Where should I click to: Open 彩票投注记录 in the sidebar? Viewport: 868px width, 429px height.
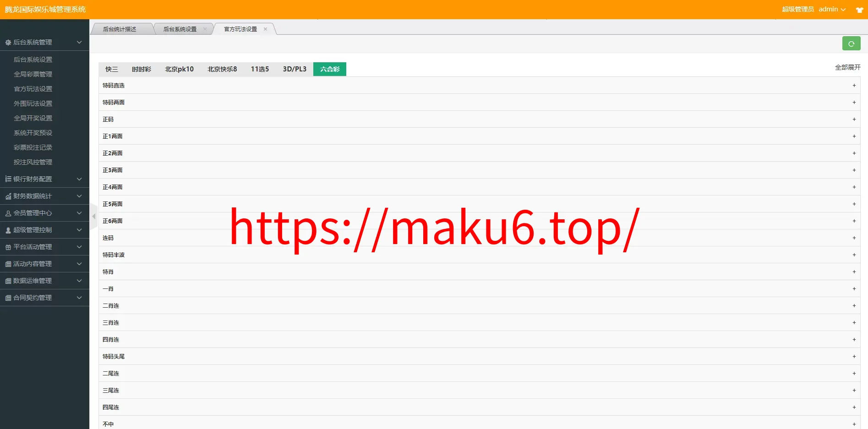tap(33, 147)
